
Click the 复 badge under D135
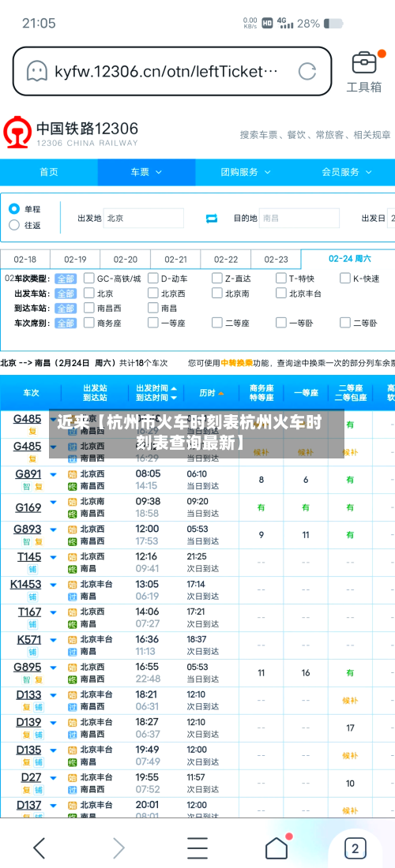(26, 762)
